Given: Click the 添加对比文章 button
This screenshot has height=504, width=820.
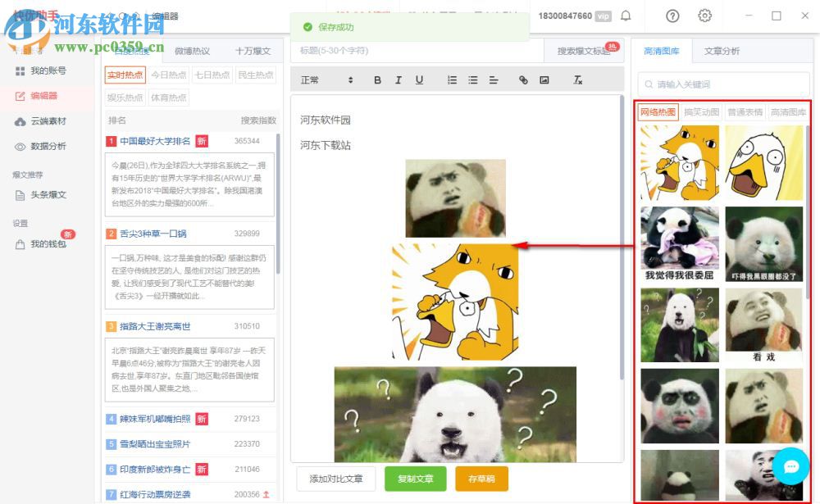Looking at the screenshot, I should click(335, 479).
